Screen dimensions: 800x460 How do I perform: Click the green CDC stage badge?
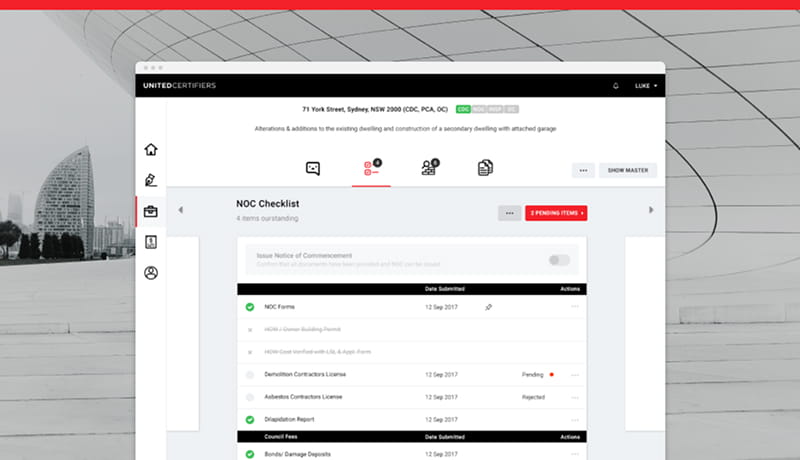click(x=463, y=109)
